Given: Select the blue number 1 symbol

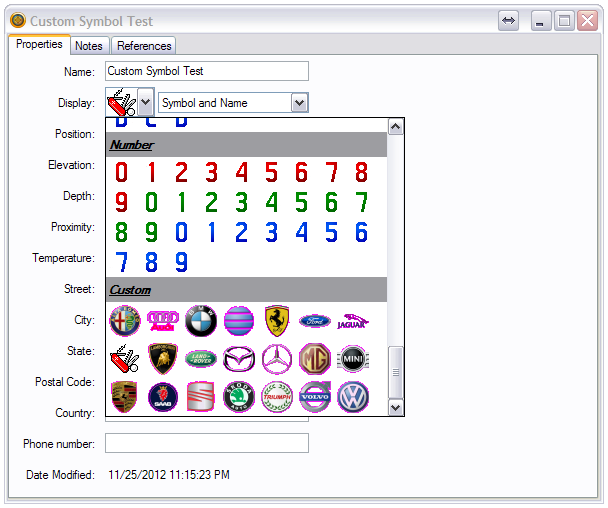Looking at the screenshot, I should (211, 232).
